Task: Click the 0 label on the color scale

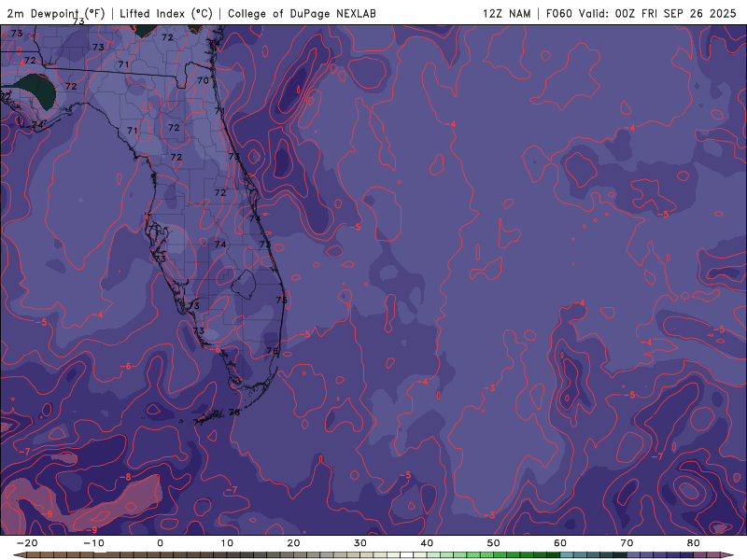Action: tap(160, 543)
